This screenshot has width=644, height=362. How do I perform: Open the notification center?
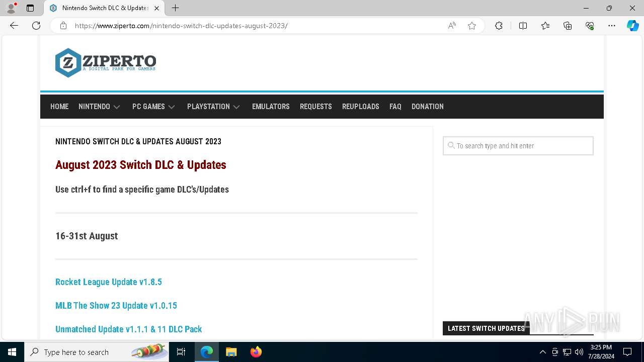point(627,352)
